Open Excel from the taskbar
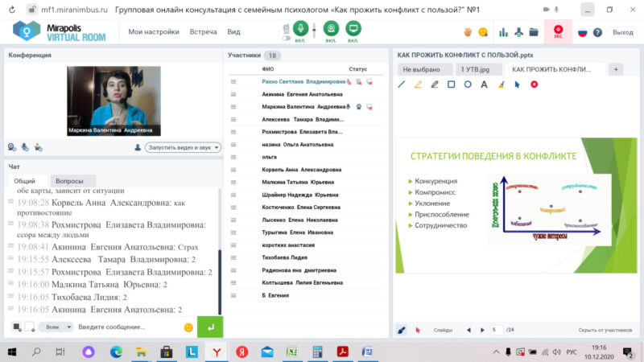The image size is (644, 362). 292,352
